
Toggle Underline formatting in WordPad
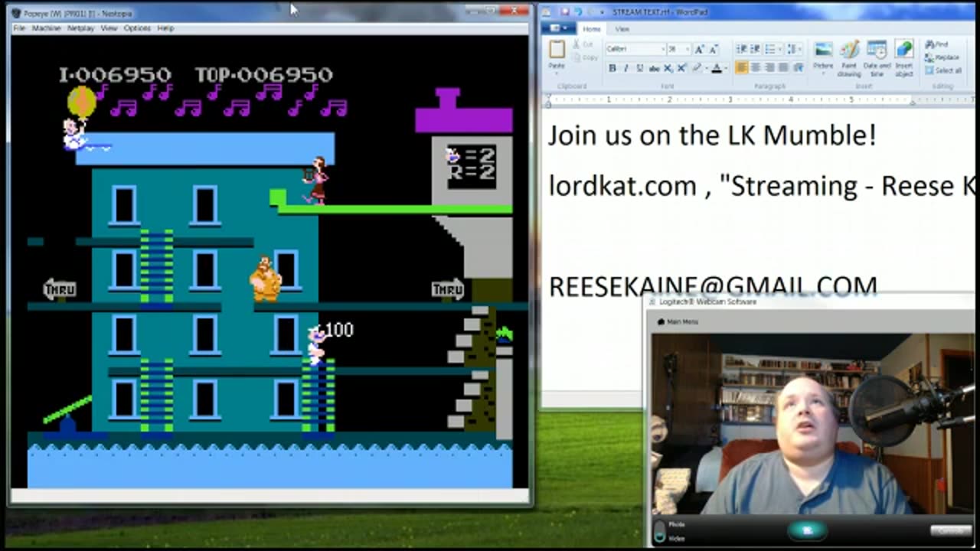(x=640, y=68)
